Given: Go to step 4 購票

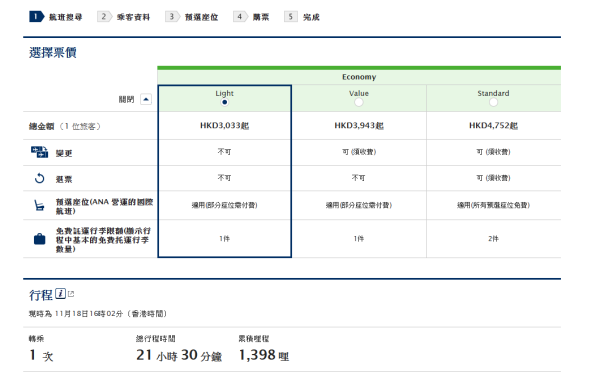Looking at the screenshot, I should pyautogui.click(x=251, y=17).
